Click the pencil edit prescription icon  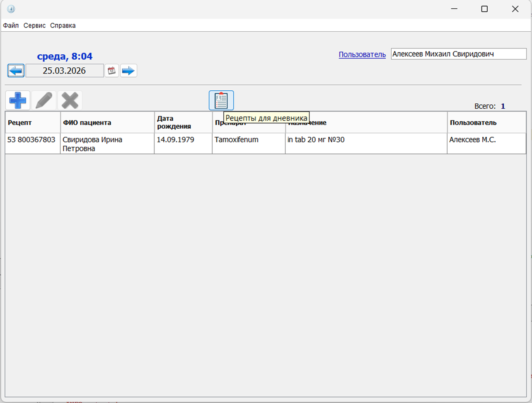[x=44, y=100]
